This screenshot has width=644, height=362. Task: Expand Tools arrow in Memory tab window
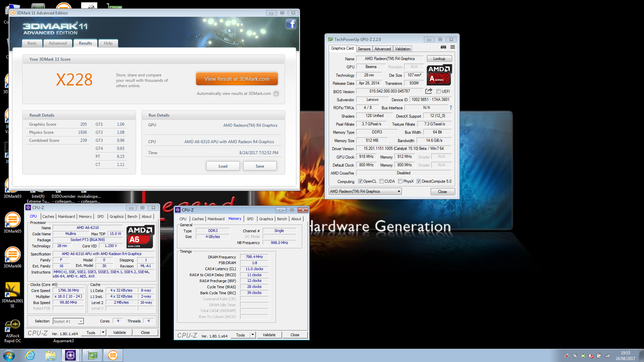(253, 335)
